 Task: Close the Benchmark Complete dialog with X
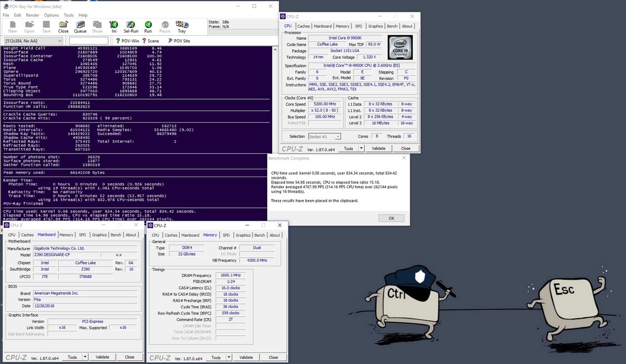tap(404, 158)
